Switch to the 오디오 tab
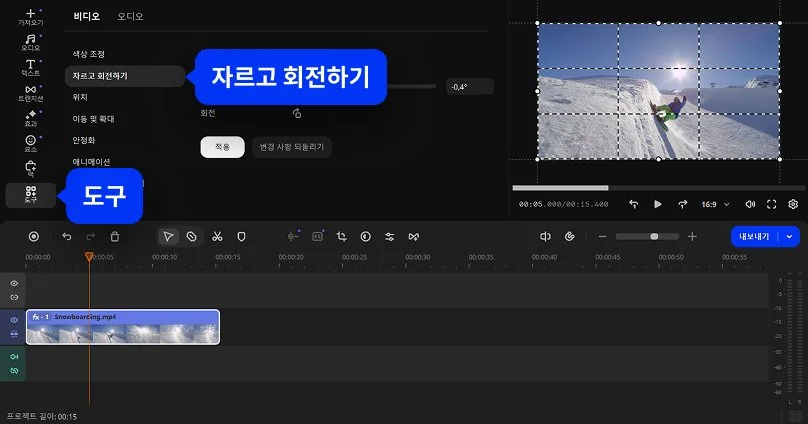This screenshot has height=424, width=808. [130, 17]
